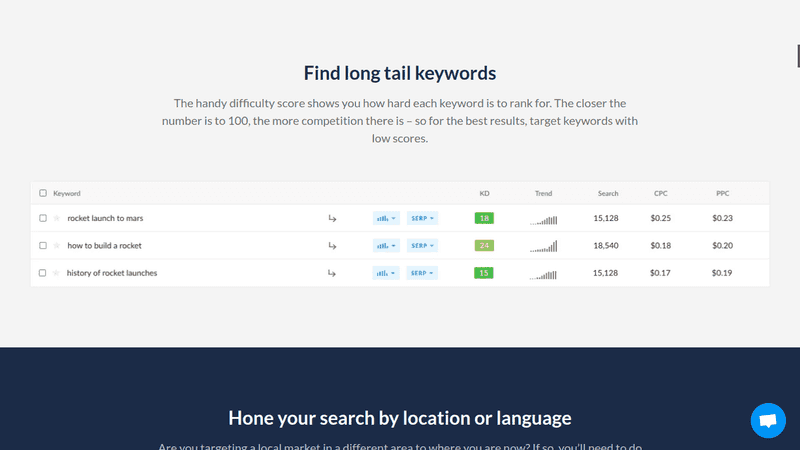Viewport: 800px width, 450px height.
Task: Click the 'rocket launch to mars' keyword text
Action: pyautogui.click(x=105, y=218)
